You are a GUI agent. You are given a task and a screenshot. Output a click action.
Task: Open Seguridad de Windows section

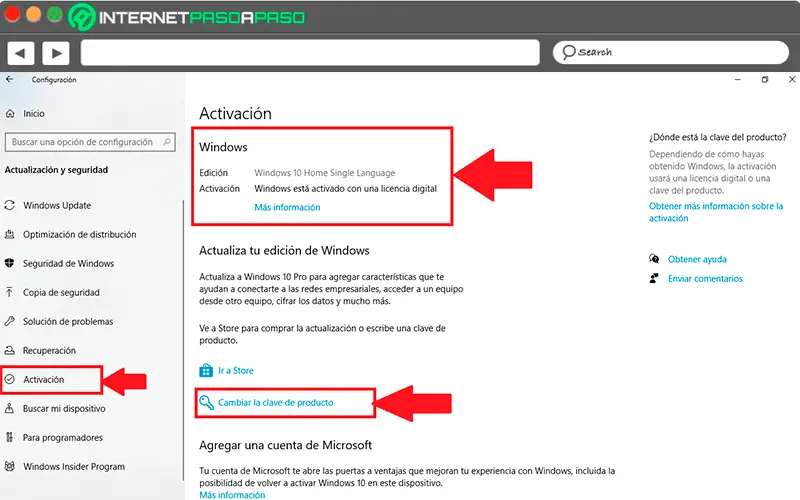coord(68,263)
